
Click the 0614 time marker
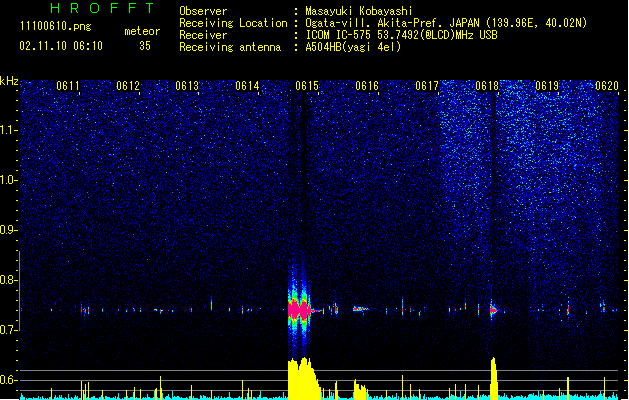click(x=247, y=86)
